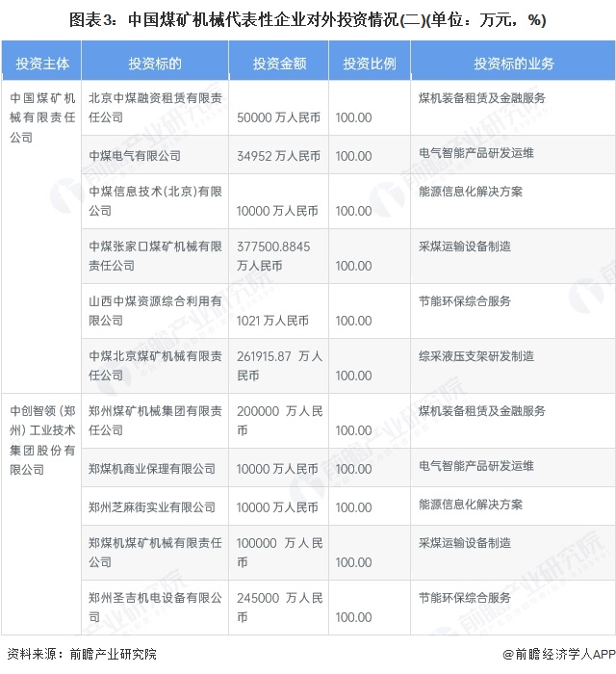Select the 郑煤机商业保理有限公司 row
Image resolution: width=616 pixels, height=674 pixels.
click(x=152, y=468)
